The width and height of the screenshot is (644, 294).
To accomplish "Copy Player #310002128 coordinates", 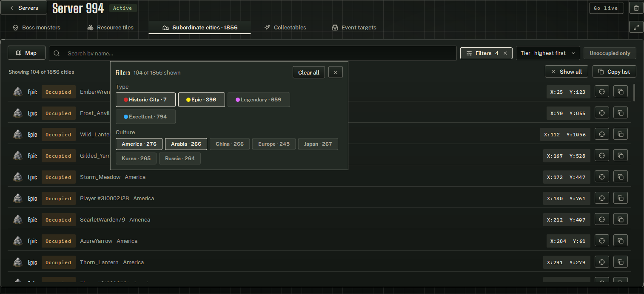I will pos(621,198).
